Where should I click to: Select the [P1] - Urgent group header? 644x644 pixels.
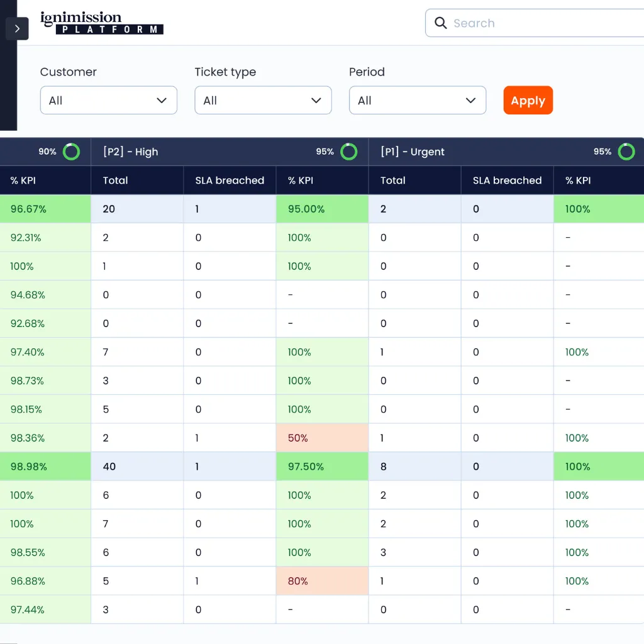coord(413,152)
